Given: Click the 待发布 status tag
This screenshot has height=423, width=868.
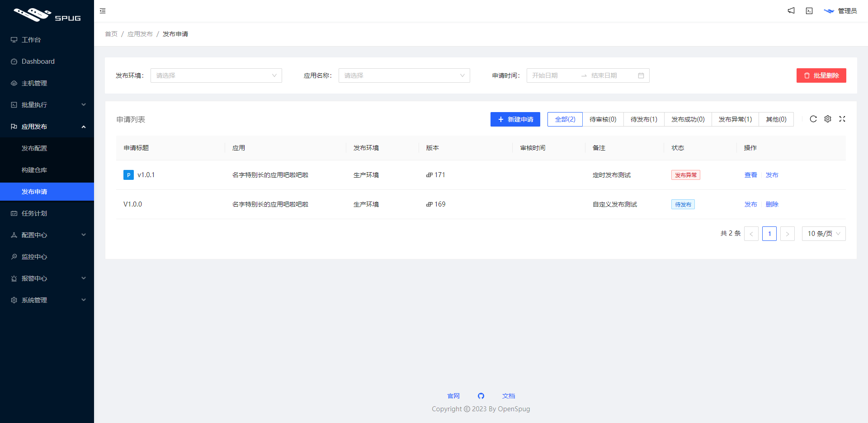Looking at the screenshot, I should tap(683, 204).
